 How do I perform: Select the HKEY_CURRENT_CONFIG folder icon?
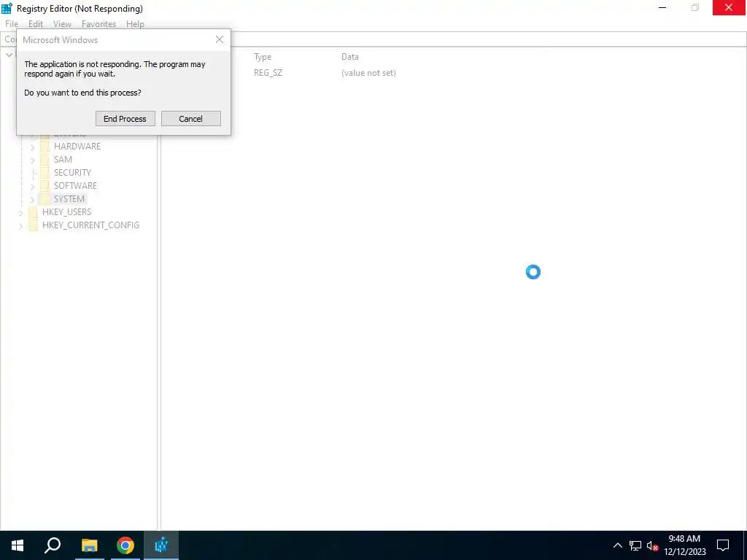coord(33,225)
